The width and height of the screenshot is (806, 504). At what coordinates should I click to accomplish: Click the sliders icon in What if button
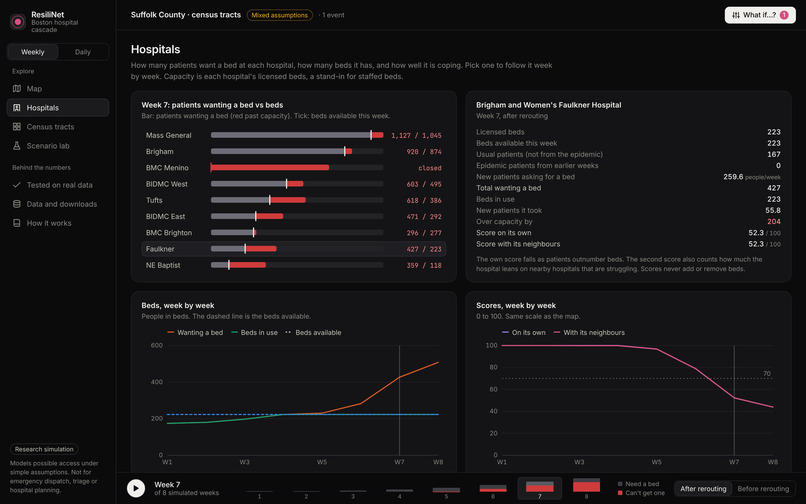[x=736, y=15]
